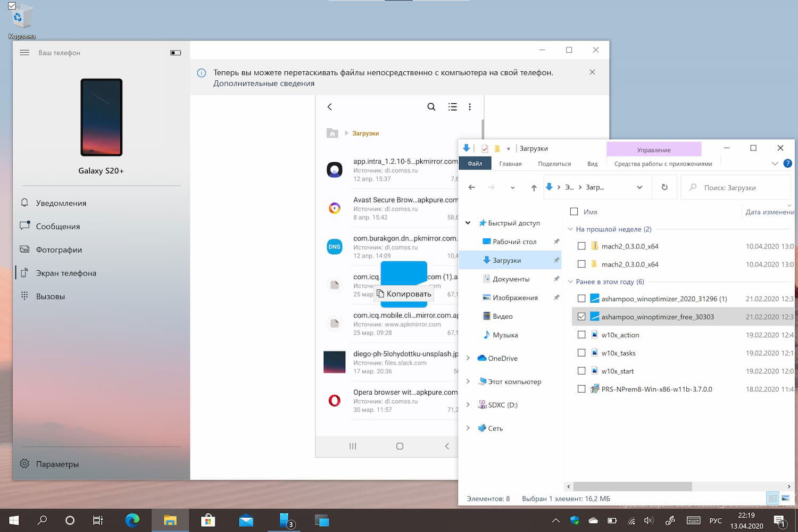
Task: Open the Средства работы с приложениями tab
Action: pyautogui.click(x=663, y=164)
